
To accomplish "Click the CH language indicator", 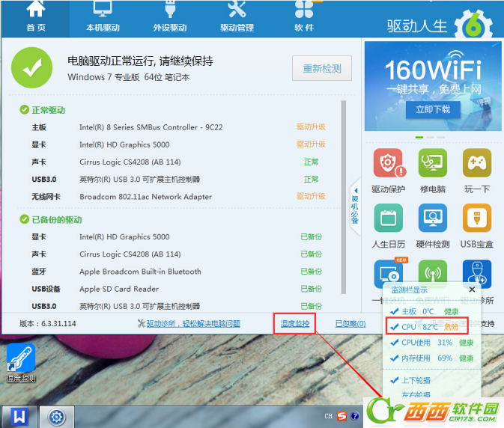I will click(x=329, y=417).
